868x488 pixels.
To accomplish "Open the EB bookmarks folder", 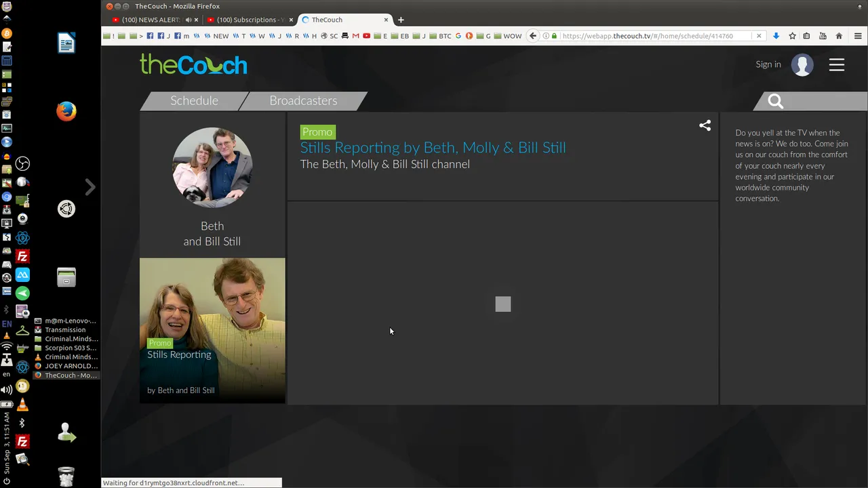I will click(x=400, y=36).
